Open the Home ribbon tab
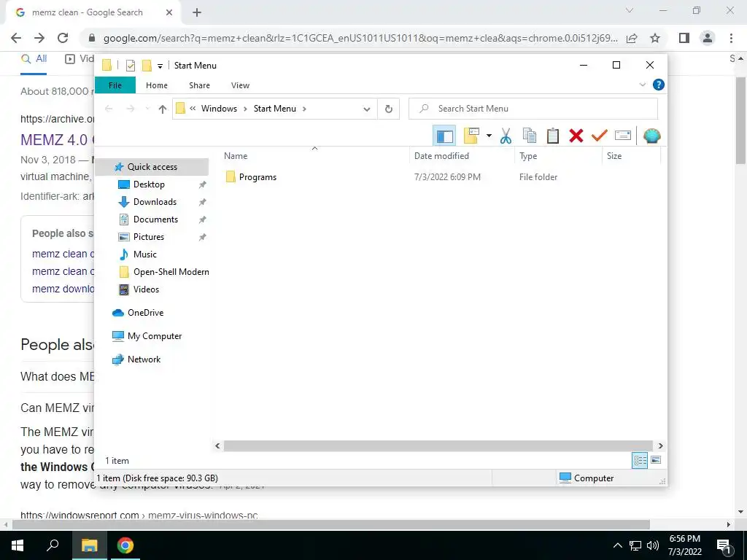The image size is (747, 560). [x=157, y=85]
